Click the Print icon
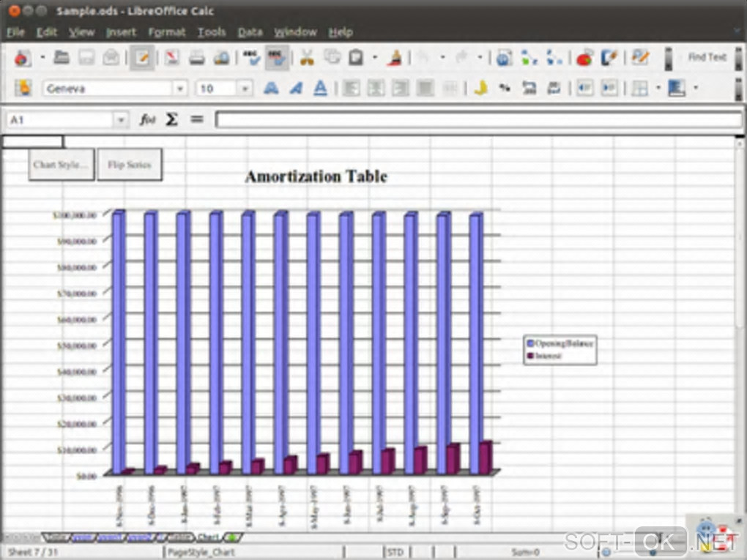This screenshot has width=747, height=560. click(x=197, y=58)
